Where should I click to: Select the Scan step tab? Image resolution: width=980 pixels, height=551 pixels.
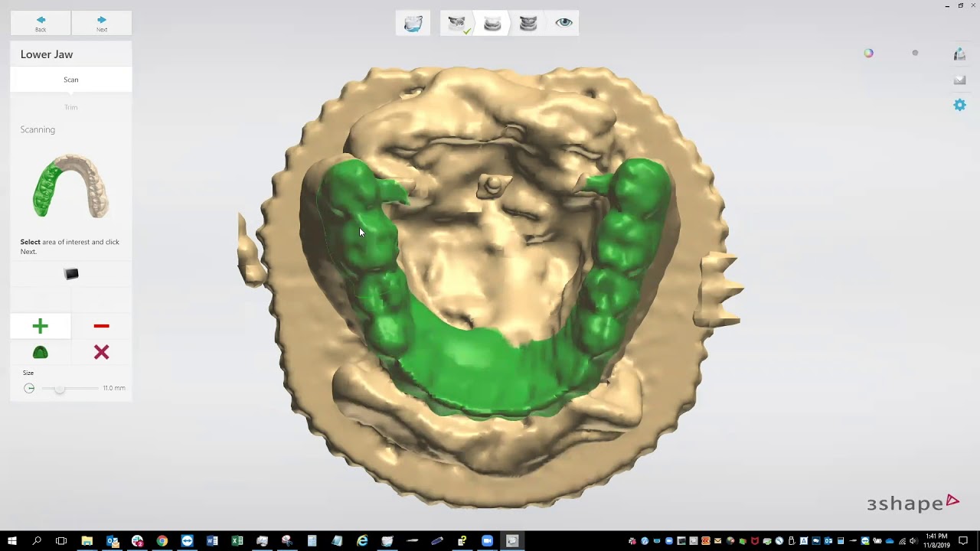70,80
